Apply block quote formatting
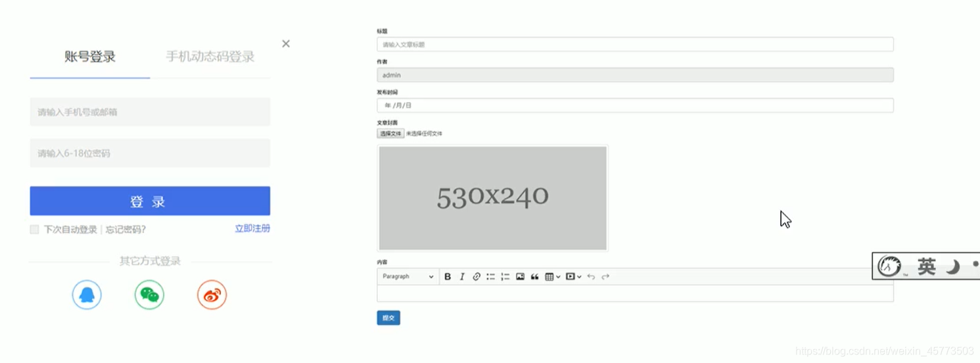Image resolution: width=980 pixels, height=363 pixels. [534, 277]
